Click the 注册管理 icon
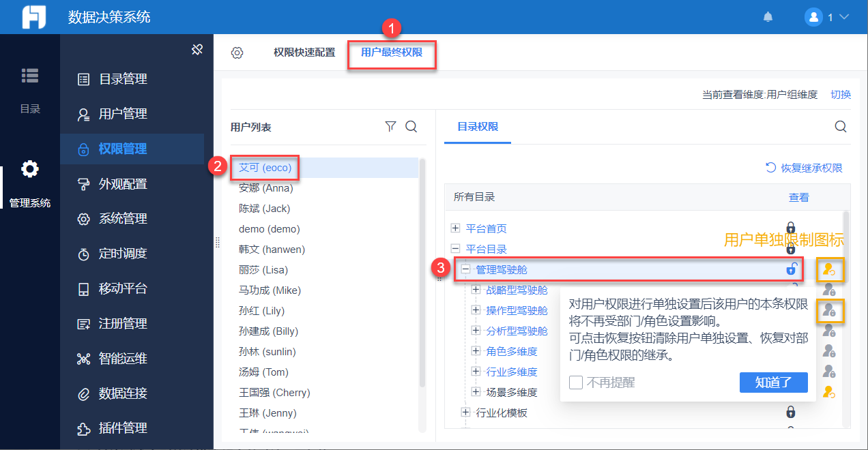The height and width of the screenshot is (450, 868). click(83, 324)
